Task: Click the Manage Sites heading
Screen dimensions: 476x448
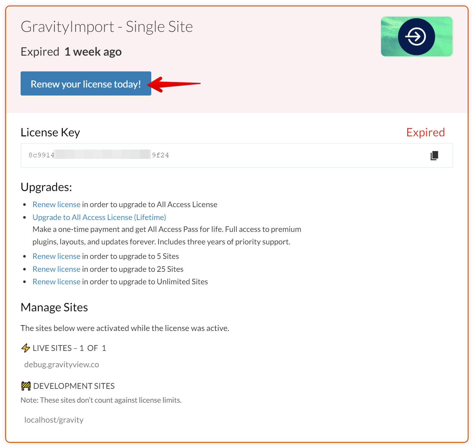Action: coord(54,307)
